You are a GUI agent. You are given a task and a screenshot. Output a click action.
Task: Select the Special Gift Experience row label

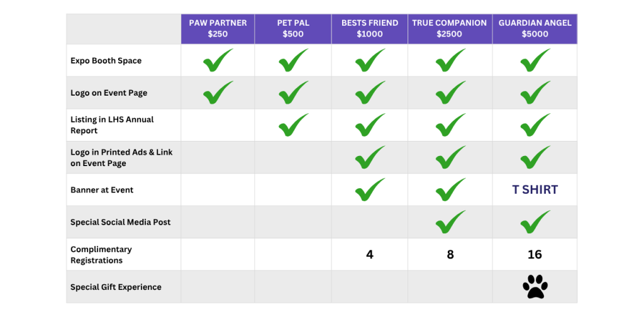click(x=116, y=287)
